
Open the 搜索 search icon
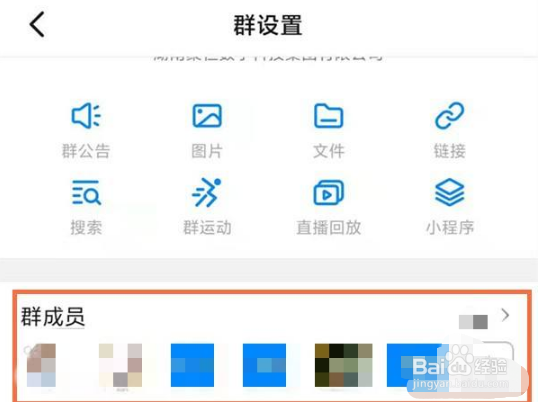click(x=86, y=192)
